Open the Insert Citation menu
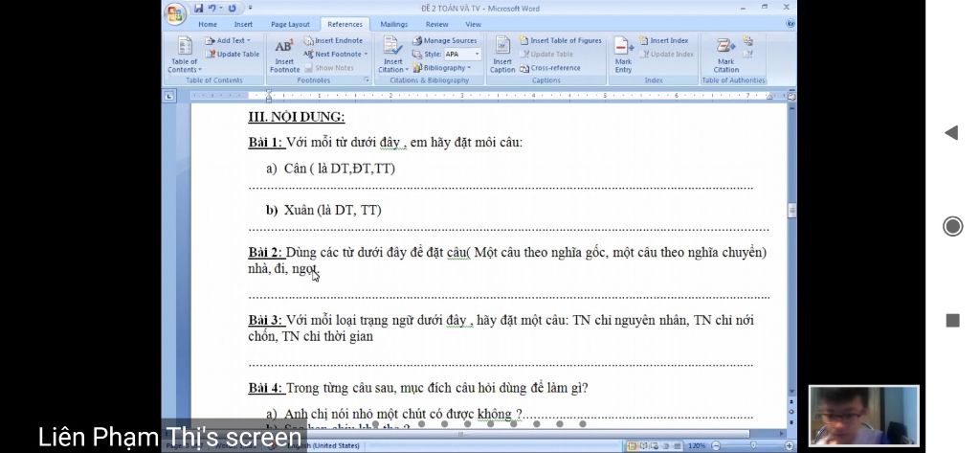The image size is (980, 453). pos(393,55)
